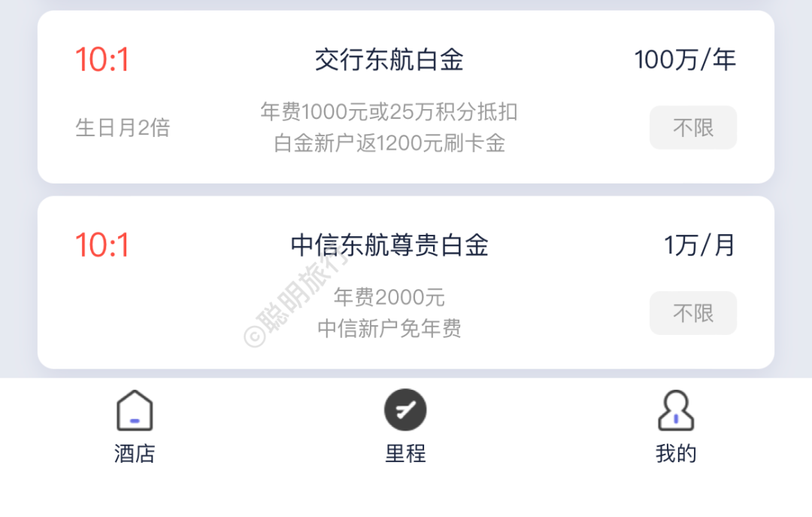Tap the 年费2000元 fee text
Viewport: 812px width, 517px height.
pyautogui.click(x=389, y=297)
